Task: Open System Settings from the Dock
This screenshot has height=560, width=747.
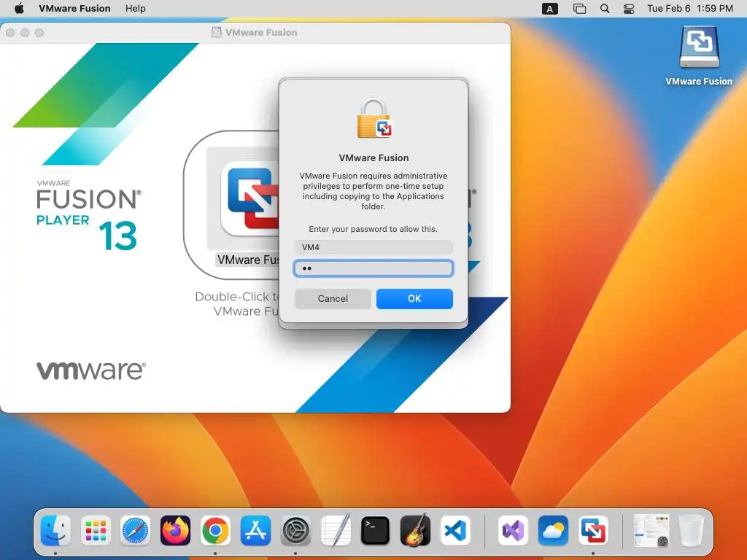Action: (295, 530)
